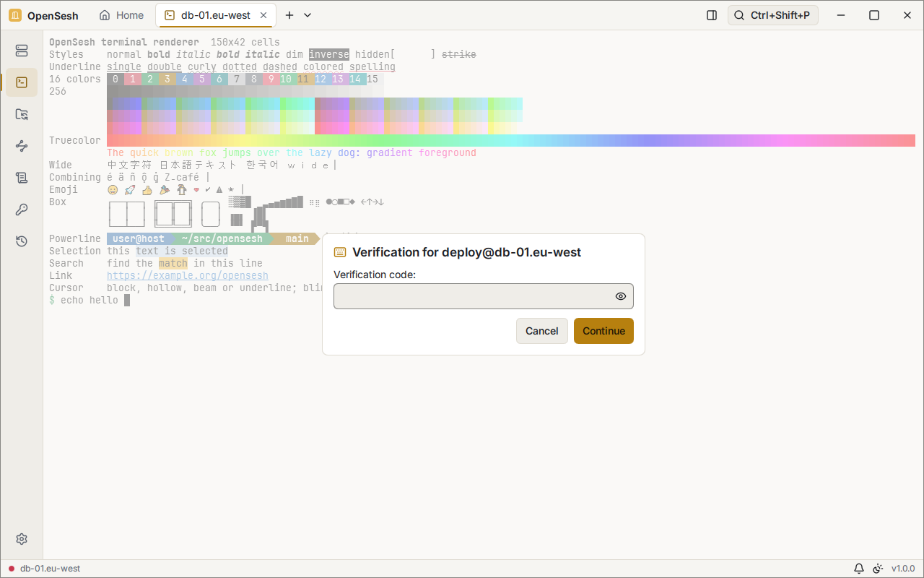Close the db-01.eu-west tab
Viewport: 924px width, 578px height.
[x=263, y=15]
